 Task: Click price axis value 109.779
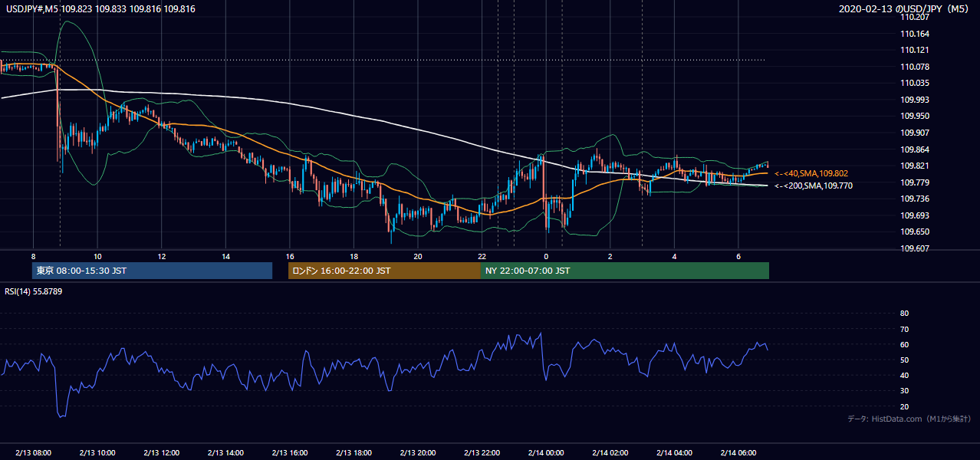pyautogui.click(x=916, y=182)
